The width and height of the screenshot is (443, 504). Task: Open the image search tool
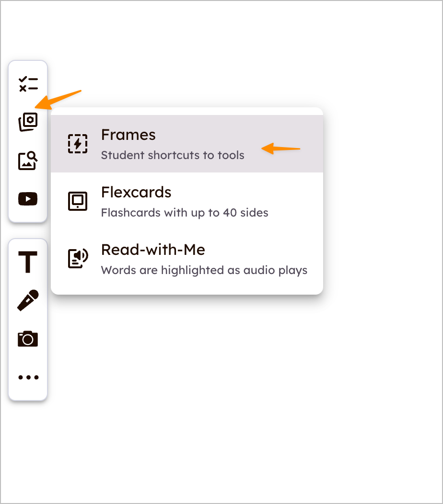tap(28, 160)
